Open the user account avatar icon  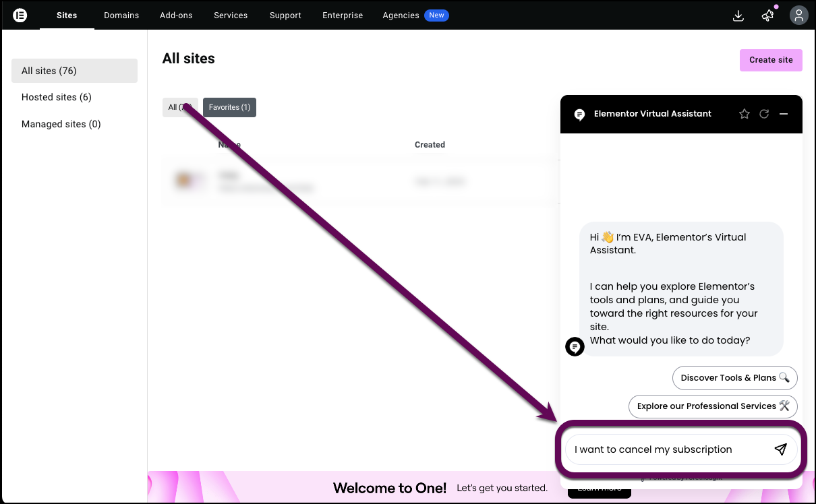pyautogui.click(x=799, y=15)
